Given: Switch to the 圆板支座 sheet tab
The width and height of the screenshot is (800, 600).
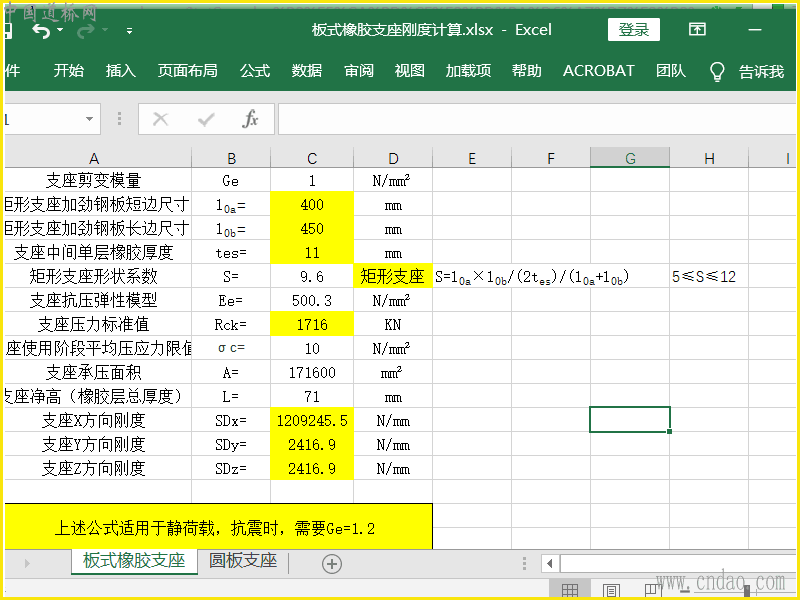Looking at the screenshot, I should tap(243, 561).
